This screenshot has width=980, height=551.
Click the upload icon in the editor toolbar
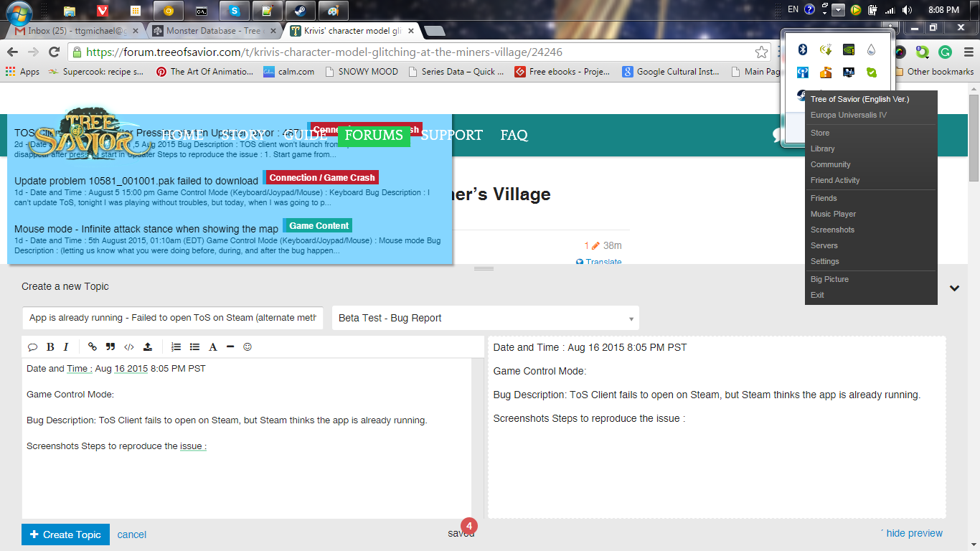click(148, 347)
